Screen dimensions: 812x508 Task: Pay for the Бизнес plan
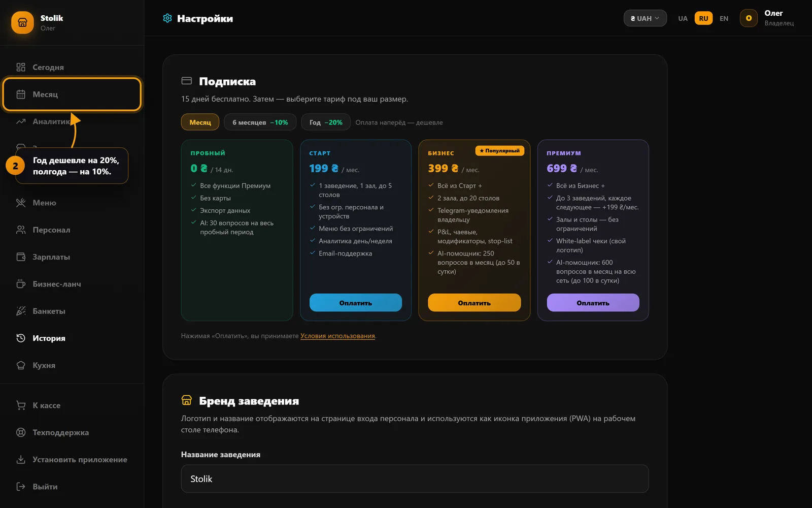tap(474, 303)
